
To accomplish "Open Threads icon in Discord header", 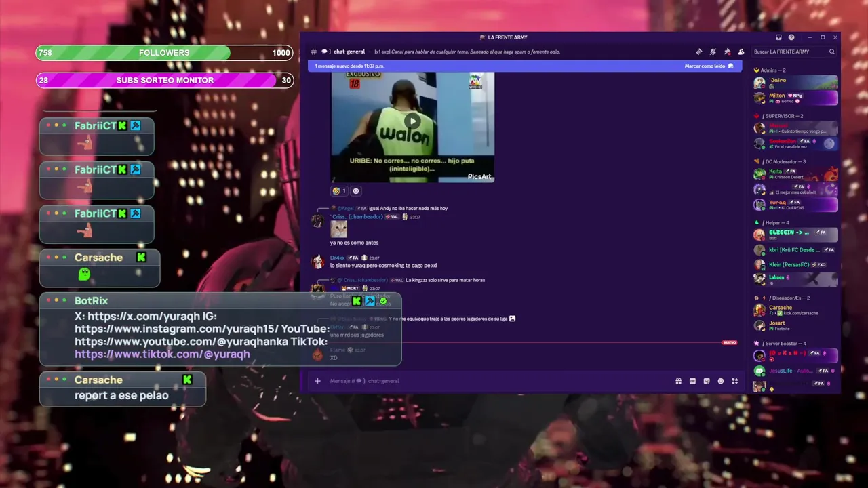I will tap(698, 52).
